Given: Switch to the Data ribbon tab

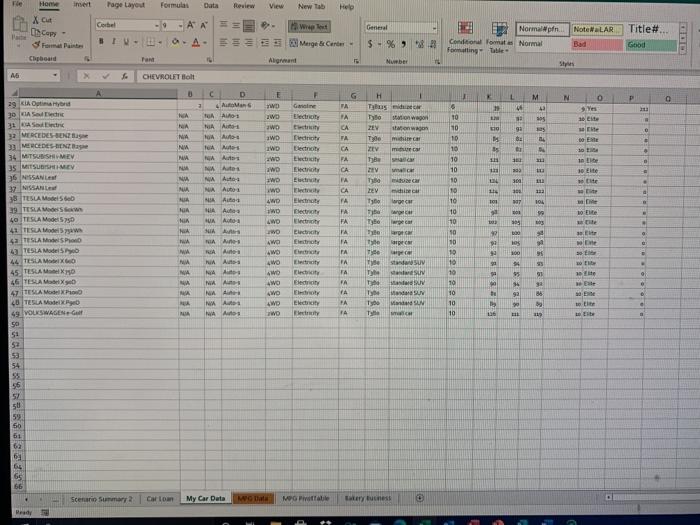Looking at the screenshot, I should point(211,6).
